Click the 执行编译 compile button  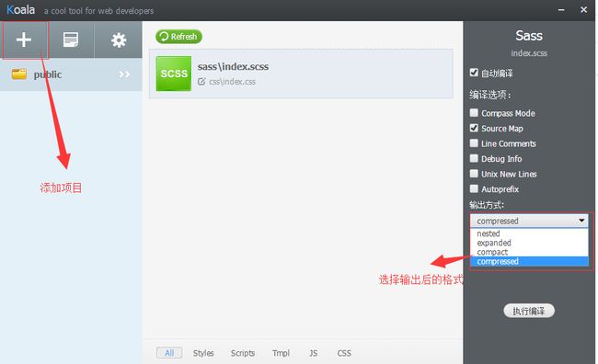(x=529, y=311)
